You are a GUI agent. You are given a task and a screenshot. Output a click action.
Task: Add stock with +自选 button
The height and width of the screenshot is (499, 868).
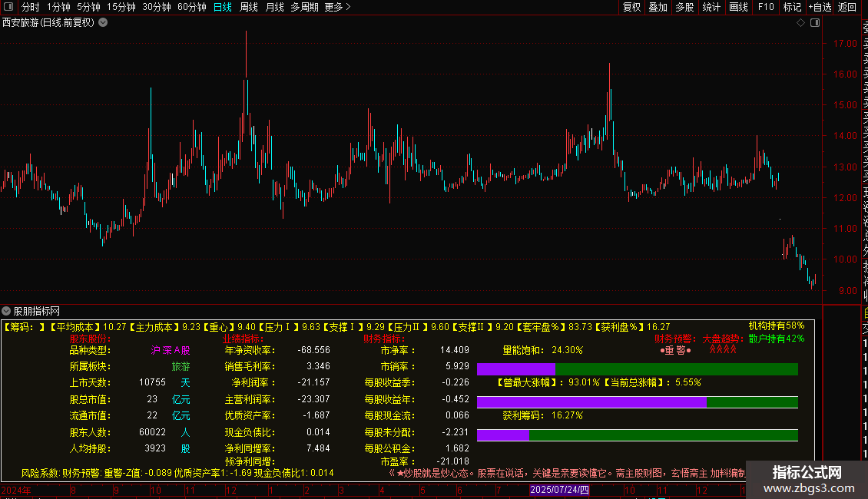(x=819, y=7)
